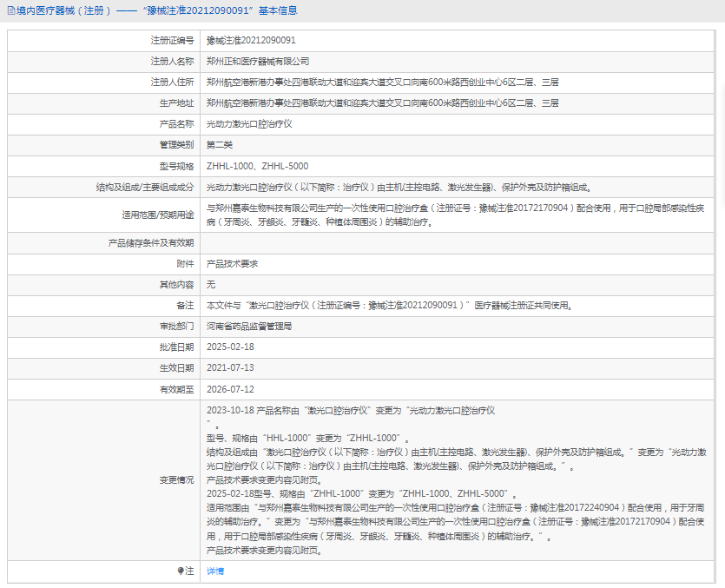
Task: Click the value 无 in 其他内容 row
Action: point(211,285)
